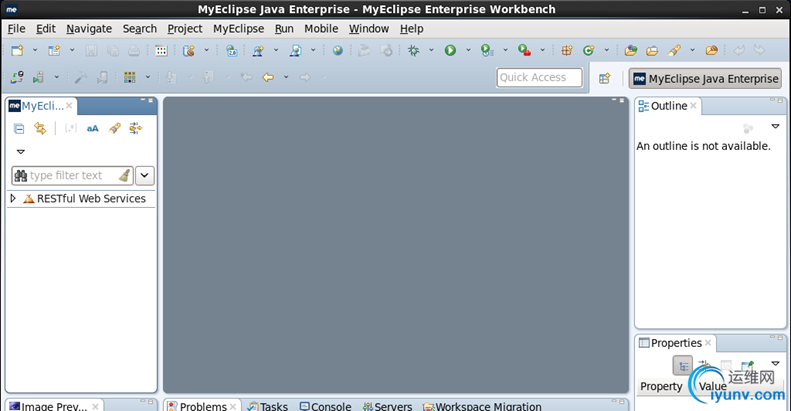This screenshot has height=411, width=791.
Task: Open the Run menu
Action: coord(284,29)
